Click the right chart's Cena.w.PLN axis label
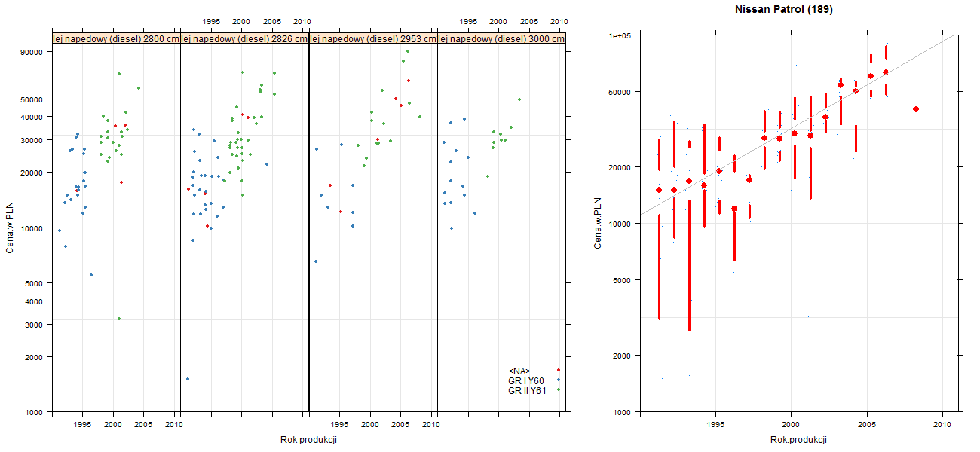Image resolution: width=980 pixels, height=452 pixels. point(598,223)
